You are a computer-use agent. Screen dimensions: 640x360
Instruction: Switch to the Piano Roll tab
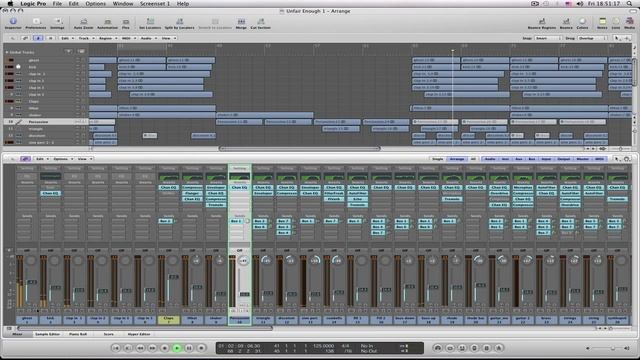78,334
